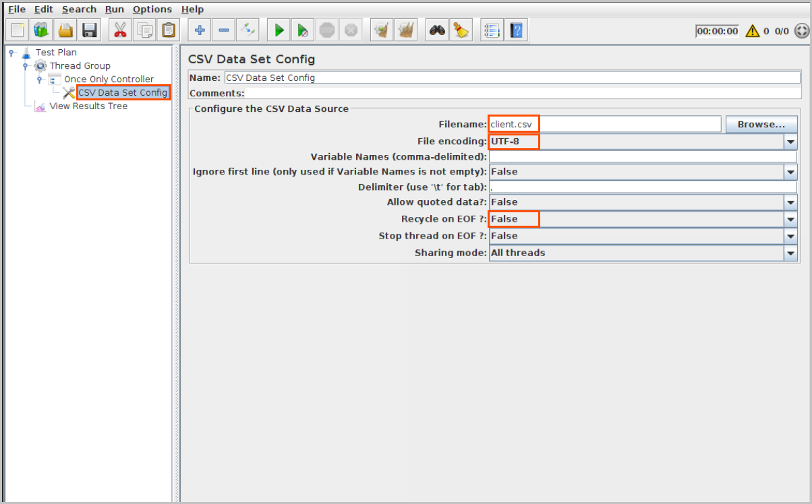
Task: Click the Toggle enable/disable icon
Action: [248, 30]
